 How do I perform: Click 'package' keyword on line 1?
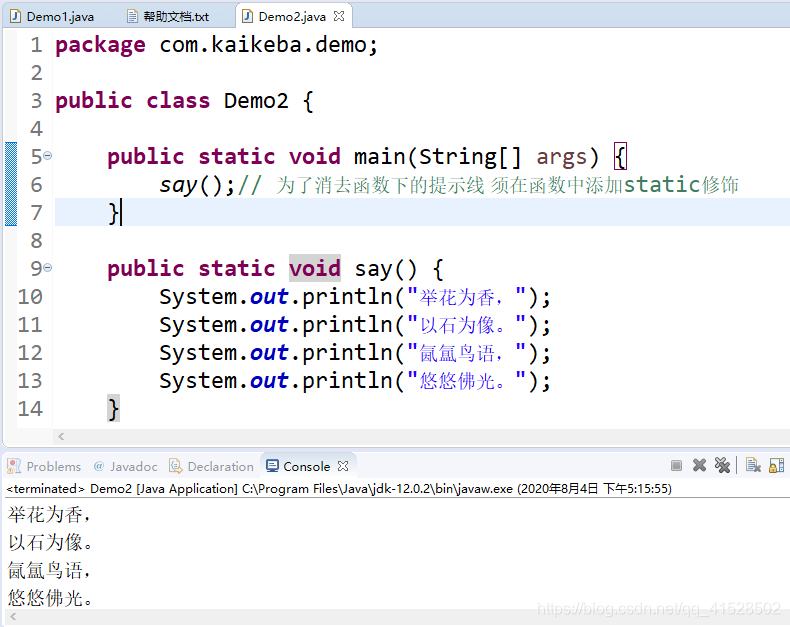coord(100,45)
